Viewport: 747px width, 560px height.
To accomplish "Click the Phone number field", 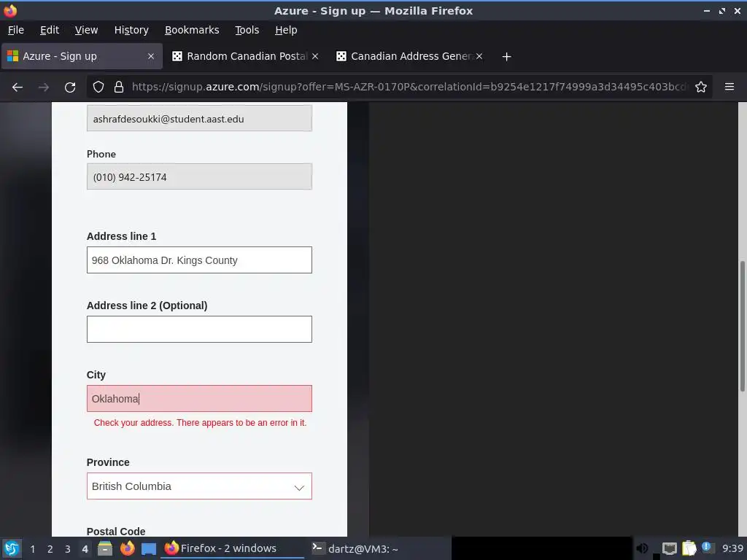I will point(199,176).
